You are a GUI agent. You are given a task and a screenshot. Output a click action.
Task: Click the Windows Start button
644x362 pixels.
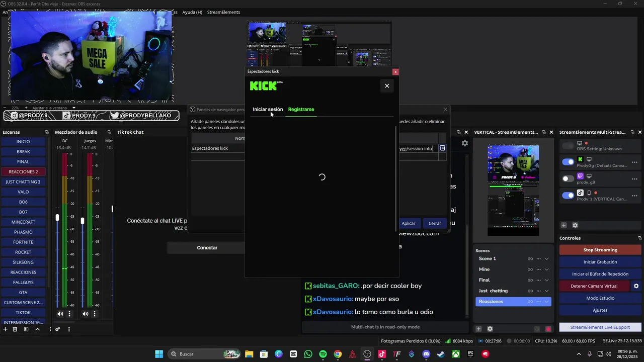pos(159,354)
